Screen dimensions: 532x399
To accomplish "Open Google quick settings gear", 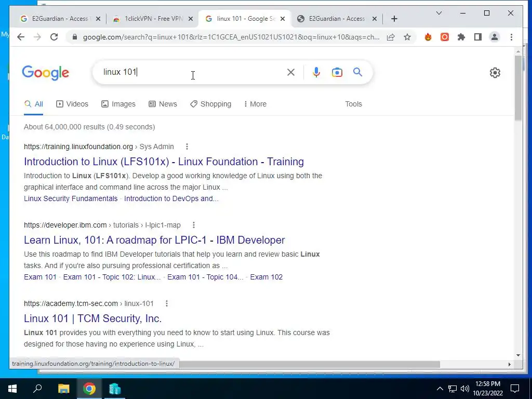I will pyautogui.click(x=495, y=73).
